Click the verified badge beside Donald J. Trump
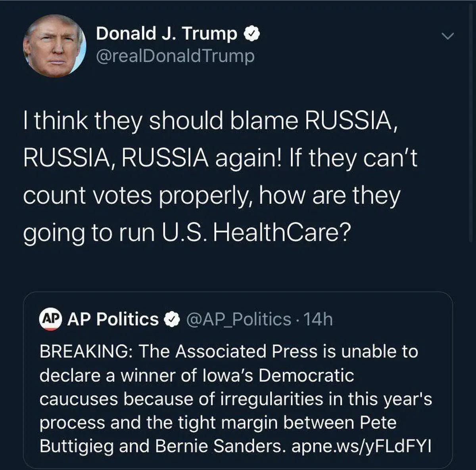 pos(251,34)
